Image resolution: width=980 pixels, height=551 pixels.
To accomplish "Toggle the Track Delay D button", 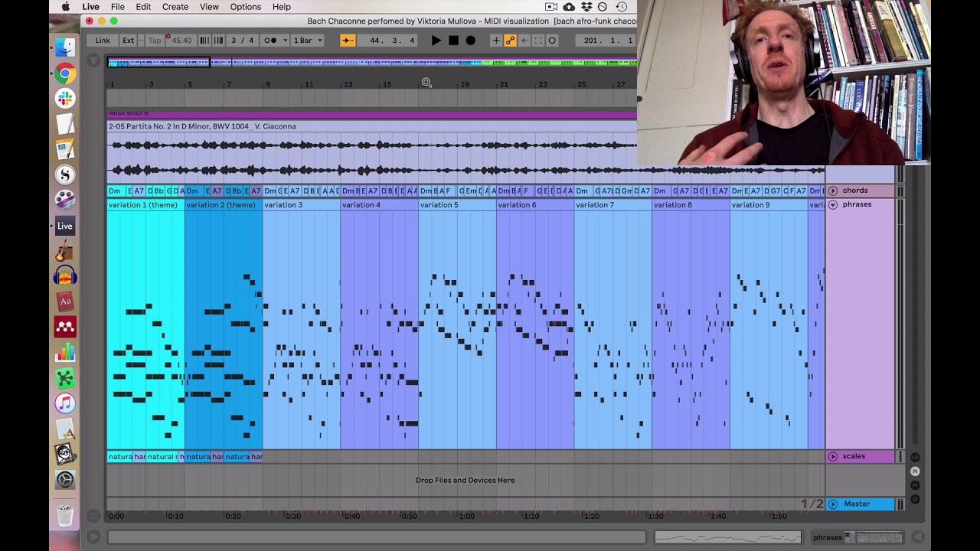I will pos(915,499).
